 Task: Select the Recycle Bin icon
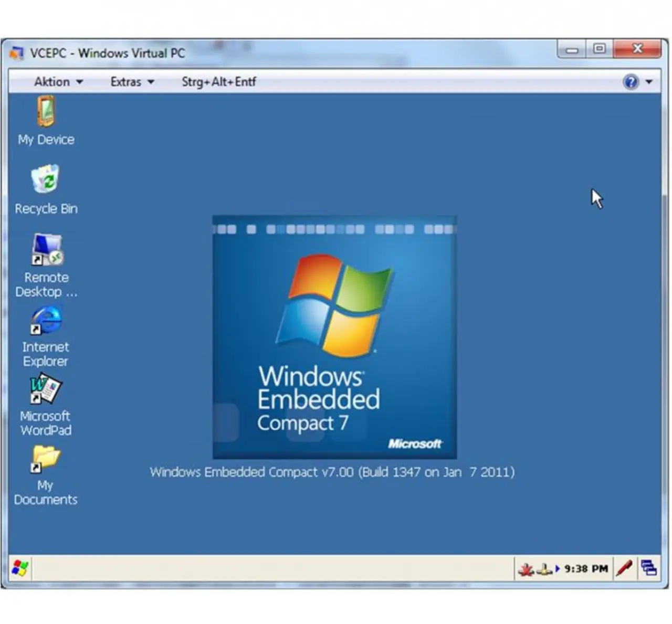(x=45, y=179)
